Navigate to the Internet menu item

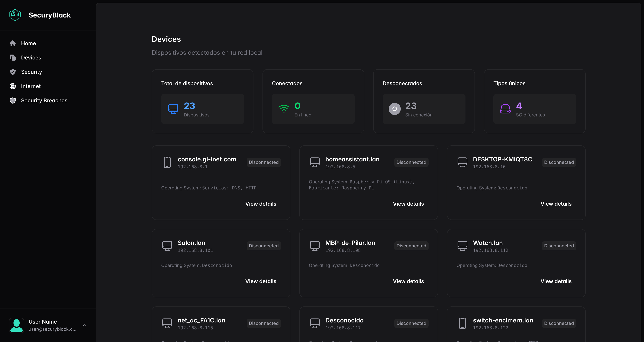pyautogui.click(x=48, y=86)
